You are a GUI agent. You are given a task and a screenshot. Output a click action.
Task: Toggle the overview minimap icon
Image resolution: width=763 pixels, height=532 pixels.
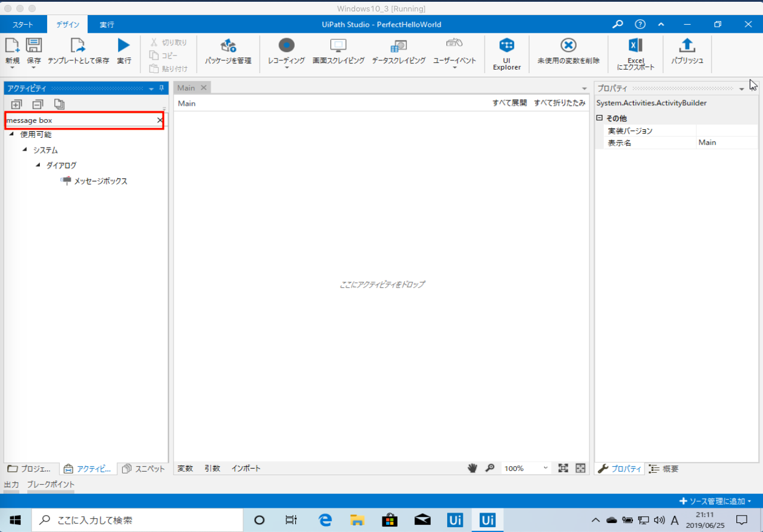[x=580, y=468]
